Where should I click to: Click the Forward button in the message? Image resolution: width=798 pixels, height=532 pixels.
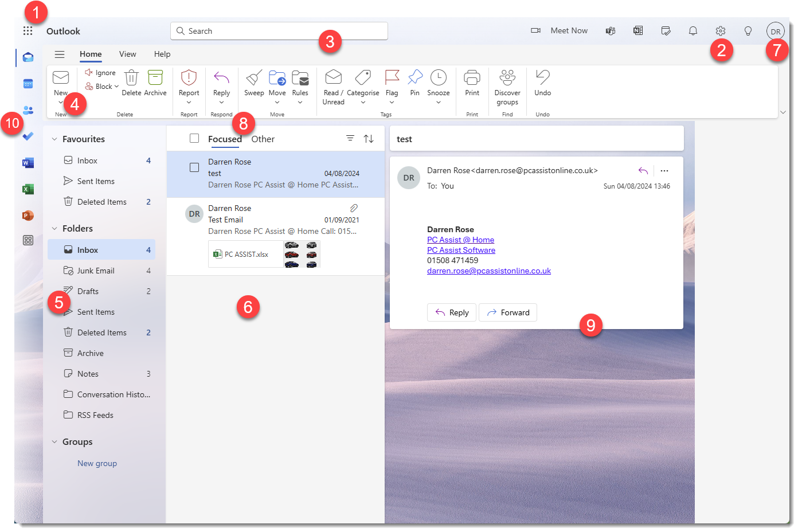point(508,312)
